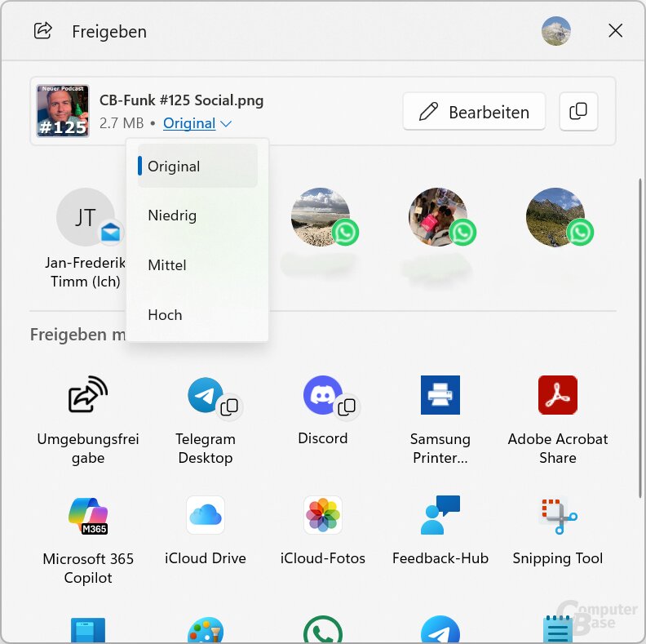Open the image in Snipping Tool
The image size is (646, 644).
point(557,531)
